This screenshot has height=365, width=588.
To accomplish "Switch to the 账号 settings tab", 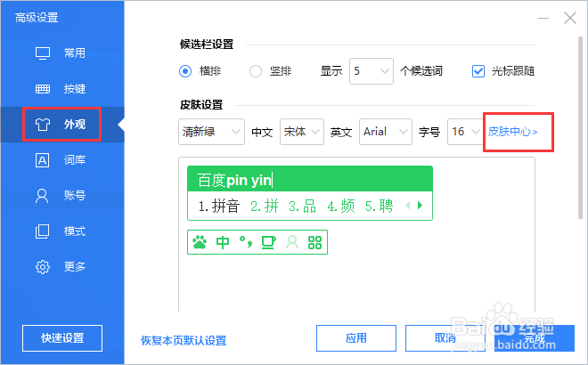I will 62,196.
